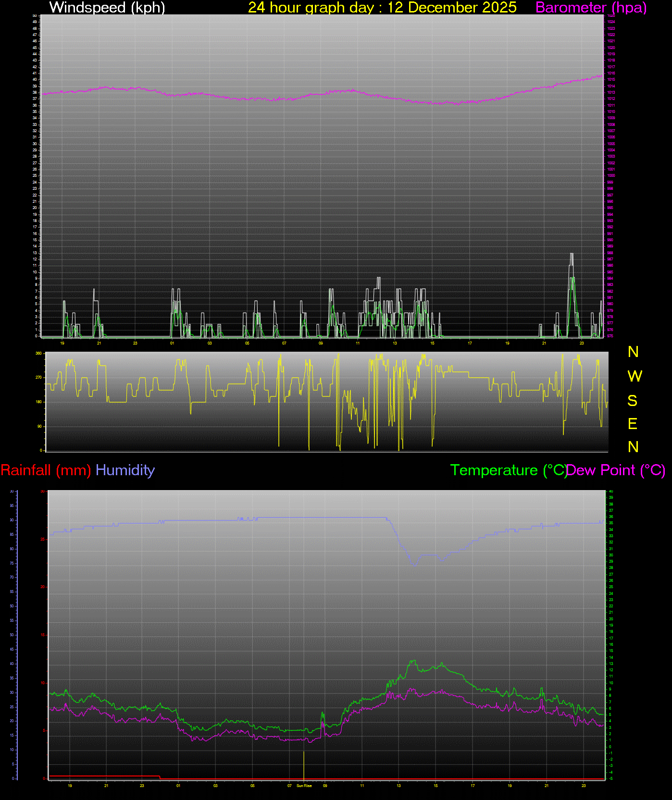Click the bottom "N" compass letter beside wind direction

633,447
